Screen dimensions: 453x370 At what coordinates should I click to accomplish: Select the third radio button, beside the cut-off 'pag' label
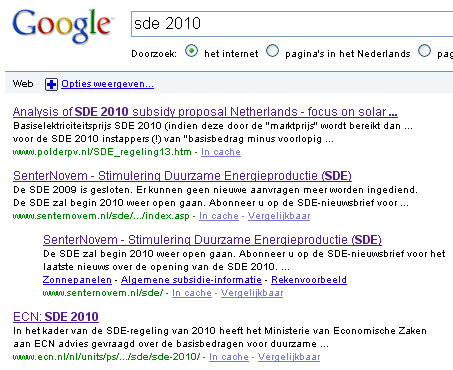click(424, 51)
